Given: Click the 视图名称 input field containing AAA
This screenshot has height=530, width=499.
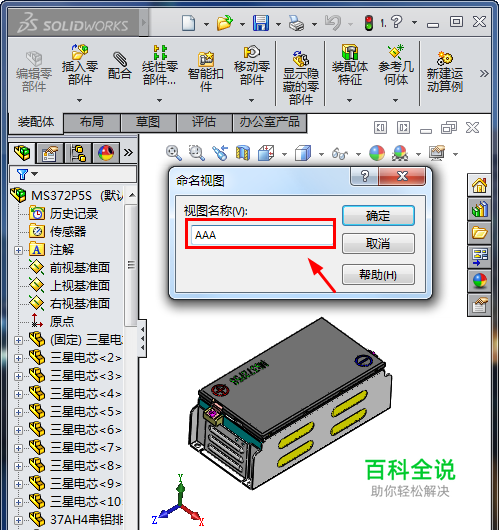Looking at the screenshot, I should click(x=261, y=235).
